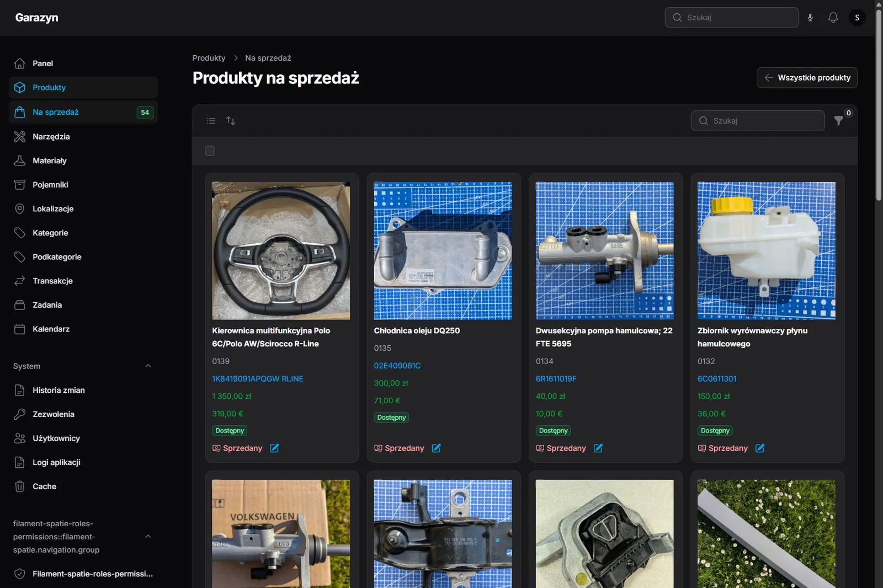Viewport: 883px width, 588px height.
Task: Click the Historia zmian document icon
Action: coord(20,390)
